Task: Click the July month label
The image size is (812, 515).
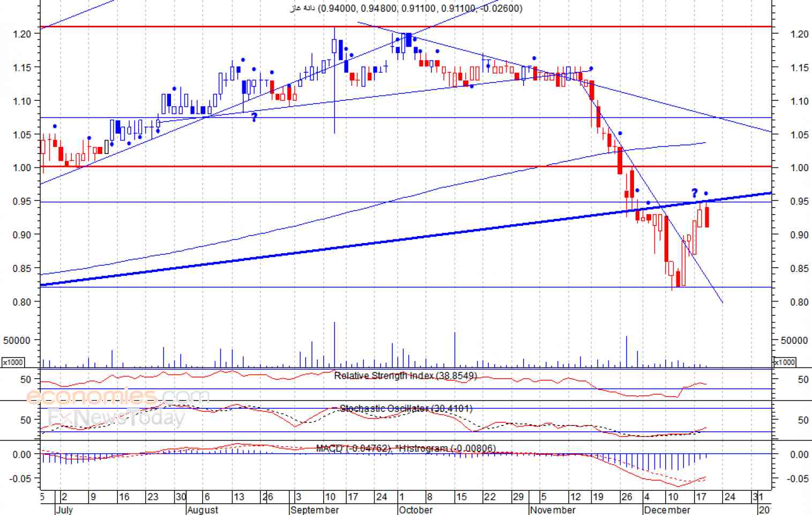Action: [x=64, y=510]
